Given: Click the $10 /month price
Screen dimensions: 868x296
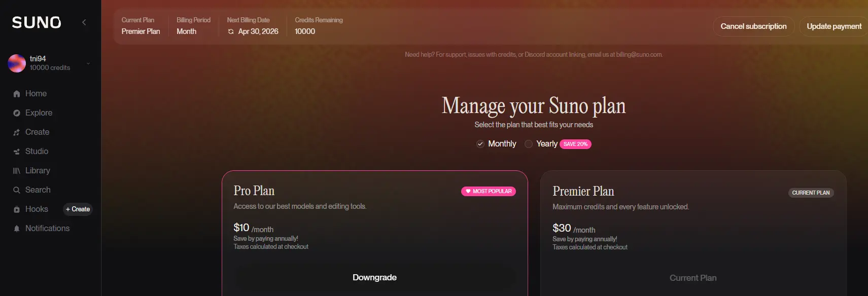Looking at the screenshot, I should [x=254, y=228].
